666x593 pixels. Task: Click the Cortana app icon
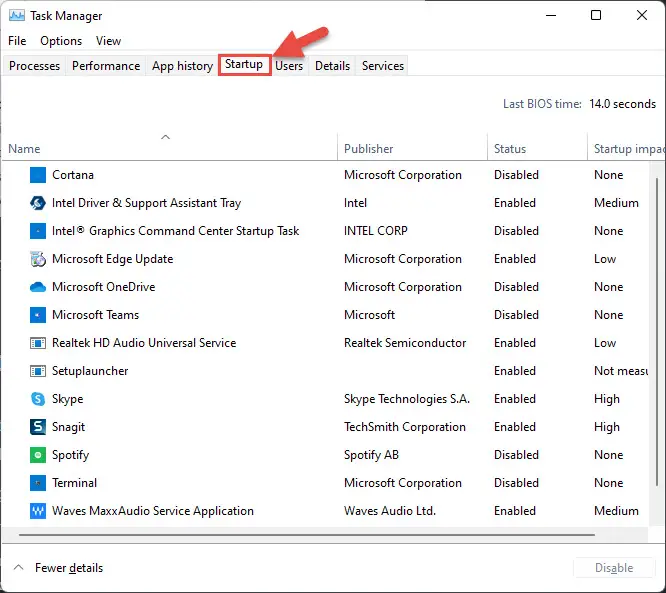(38, 175)
